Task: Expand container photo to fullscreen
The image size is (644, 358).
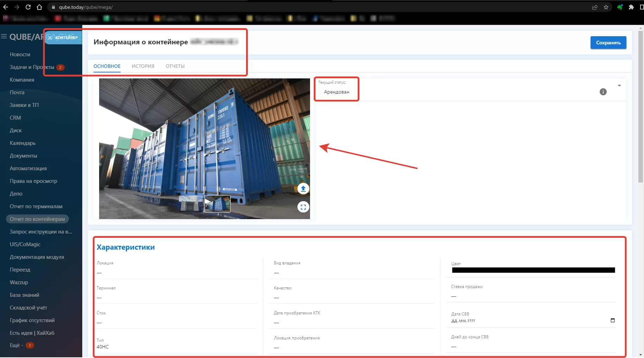Action: tap(303, 207)
